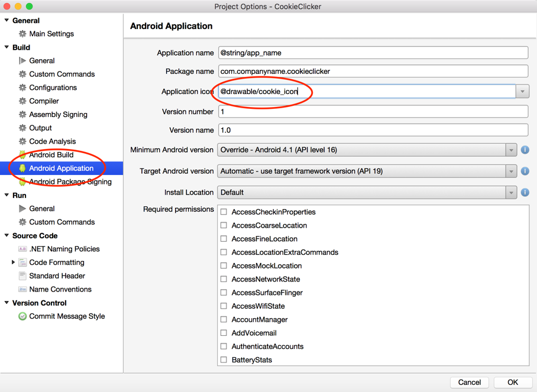The width and height of the screenshot is (537, 392).
Task: Click the info icon beside Minimum Android version
Action: pyautogui.click(x=525, y=150)
